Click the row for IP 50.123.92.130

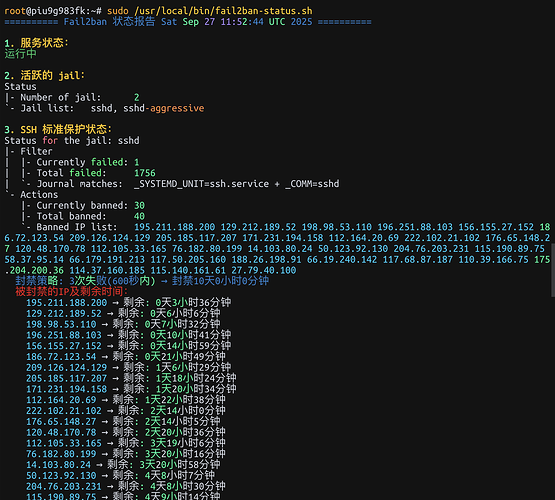[x=120, y=476]
